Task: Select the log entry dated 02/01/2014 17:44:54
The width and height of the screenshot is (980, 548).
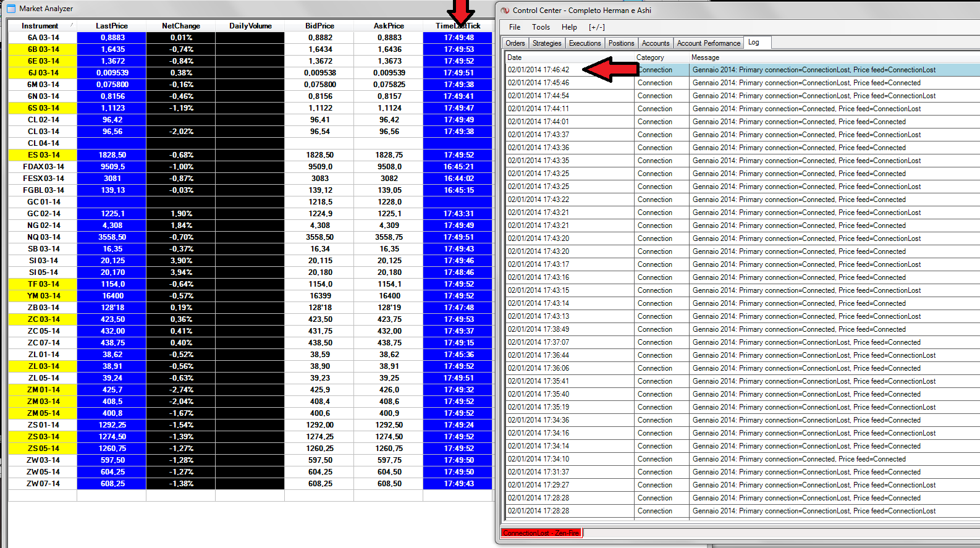Action: pyautogui.click(x=743, y=96)
